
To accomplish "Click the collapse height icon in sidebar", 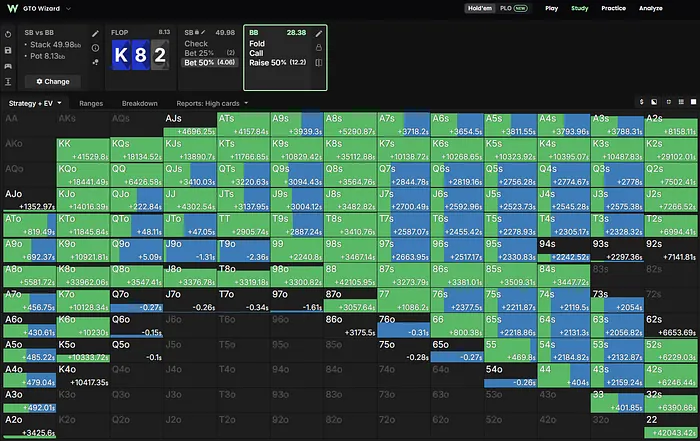I will [x=8, y=82].
